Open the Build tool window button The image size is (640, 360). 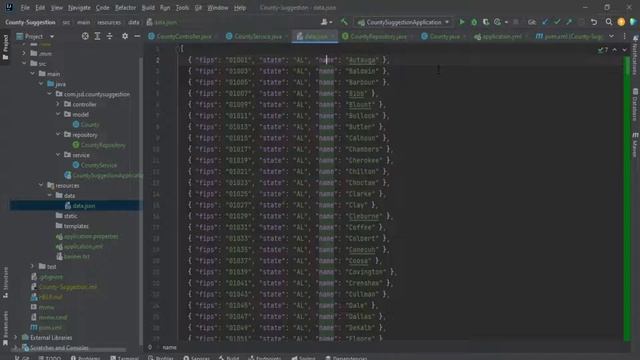(x=229, y=358)
